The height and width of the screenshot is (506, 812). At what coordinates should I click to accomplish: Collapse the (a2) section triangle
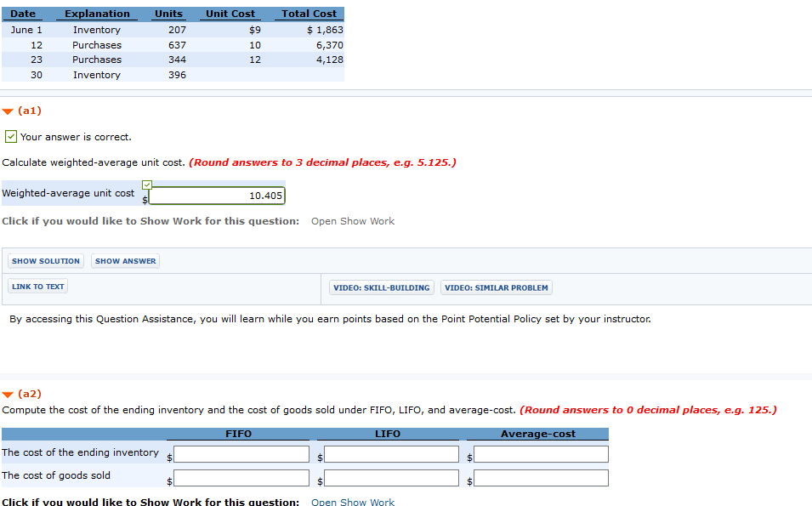(x=8, y=395)
